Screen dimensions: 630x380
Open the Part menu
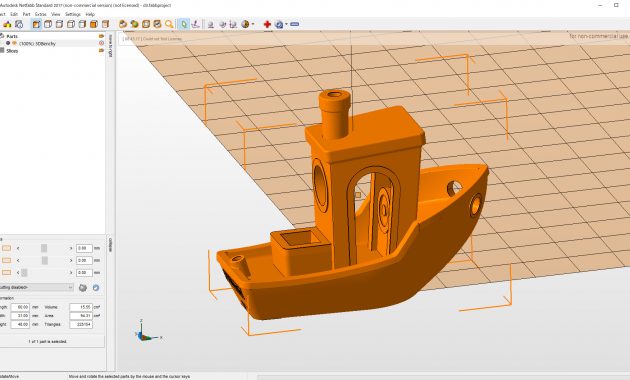(x=27, y=14)
